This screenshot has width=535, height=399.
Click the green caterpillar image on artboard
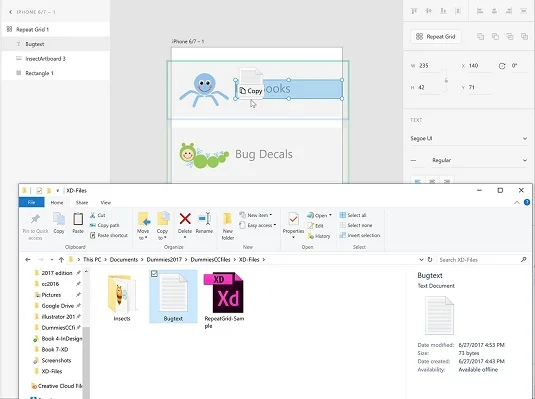click(204, 156)
